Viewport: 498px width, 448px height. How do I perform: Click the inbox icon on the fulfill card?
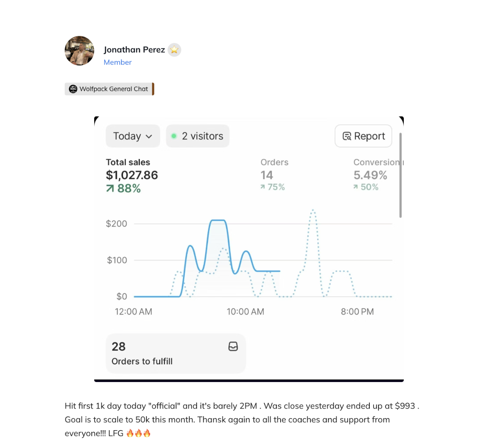[233, 346]
